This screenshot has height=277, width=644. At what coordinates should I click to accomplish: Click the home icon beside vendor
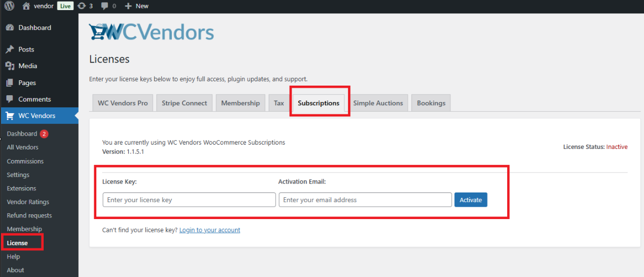coord(26,6)
